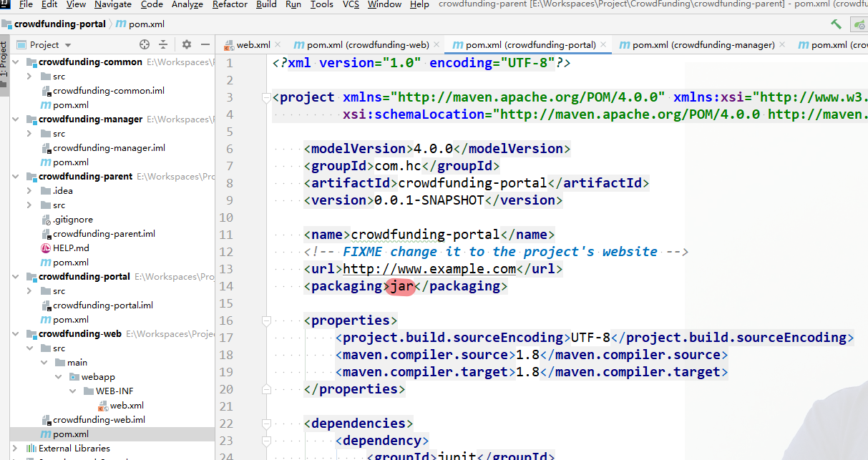Switch to the web.xml tab
The height and width of the screenshot is (460, 868).
click(253, 44)
